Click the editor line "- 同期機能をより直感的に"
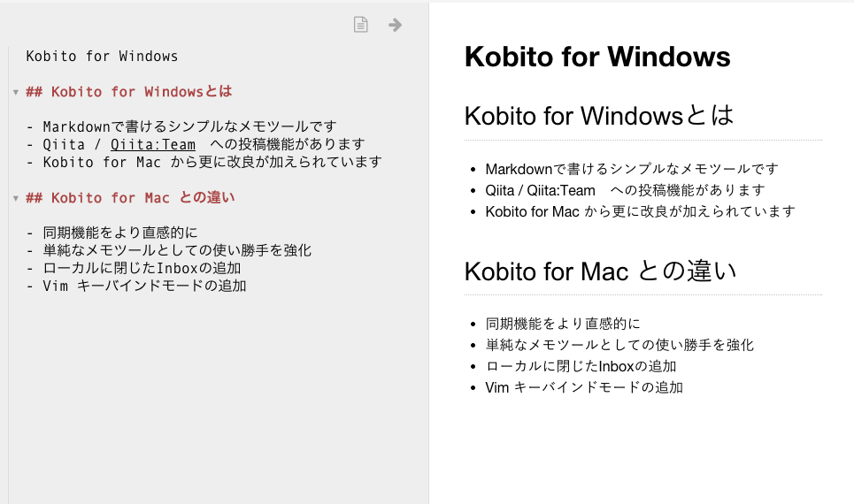This screenshot has width=854, height=504. pos(112,233)
